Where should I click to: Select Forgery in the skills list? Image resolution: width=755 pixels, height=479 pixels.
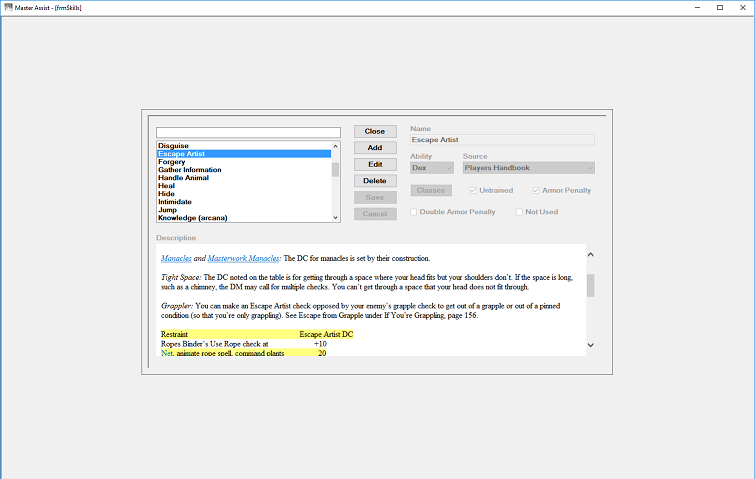coord(244,162)
